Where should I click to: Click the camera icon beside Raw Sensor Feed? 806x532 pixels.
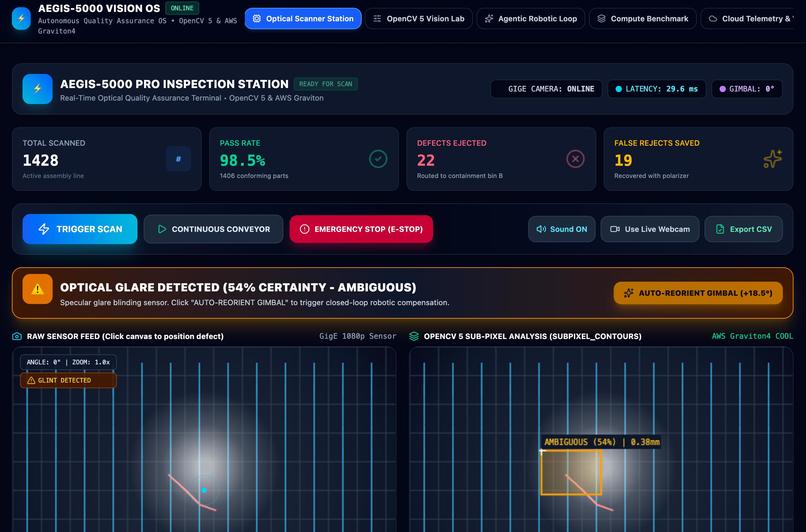17,336
